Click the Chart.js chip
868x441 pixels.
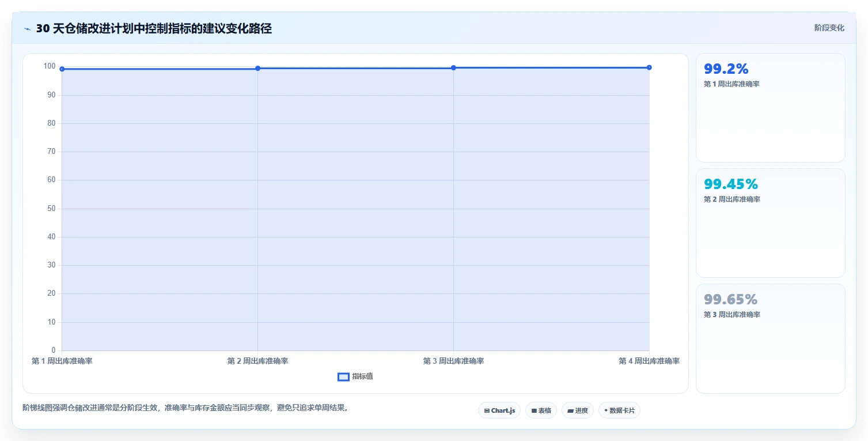[x=499, y=410]
